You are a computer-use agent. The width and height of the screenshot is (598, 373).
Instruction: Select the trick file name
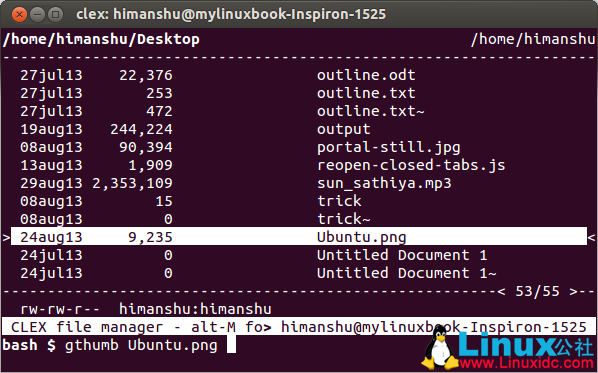coord(339,201)
